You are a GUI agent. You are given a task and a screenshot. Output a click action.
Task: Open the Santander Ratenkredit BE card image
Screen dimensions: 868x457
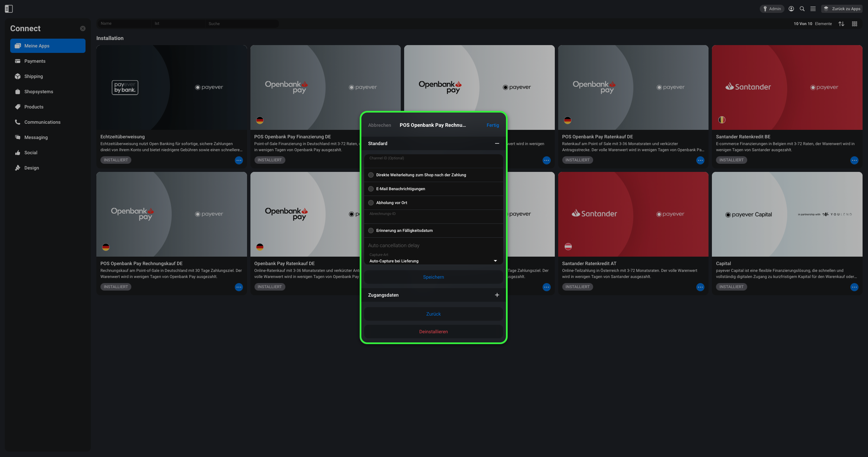tap(787, 87)
